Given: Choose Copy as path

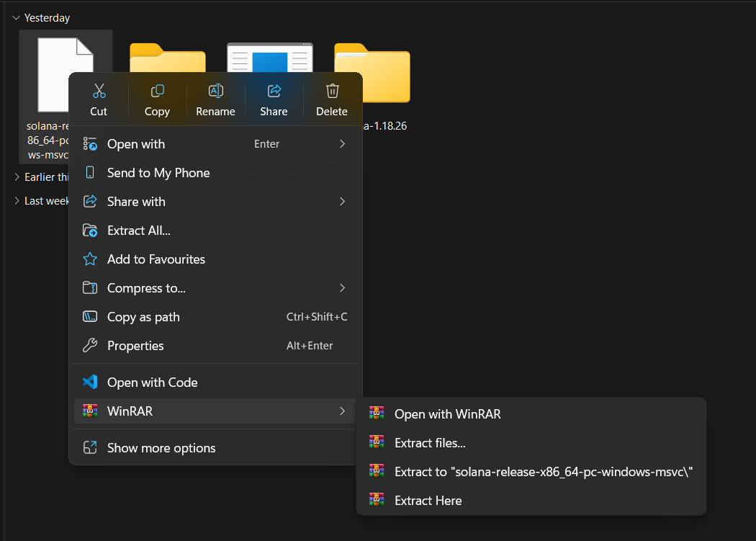Looking at the screenshot, I should click(x=143, y=317).
